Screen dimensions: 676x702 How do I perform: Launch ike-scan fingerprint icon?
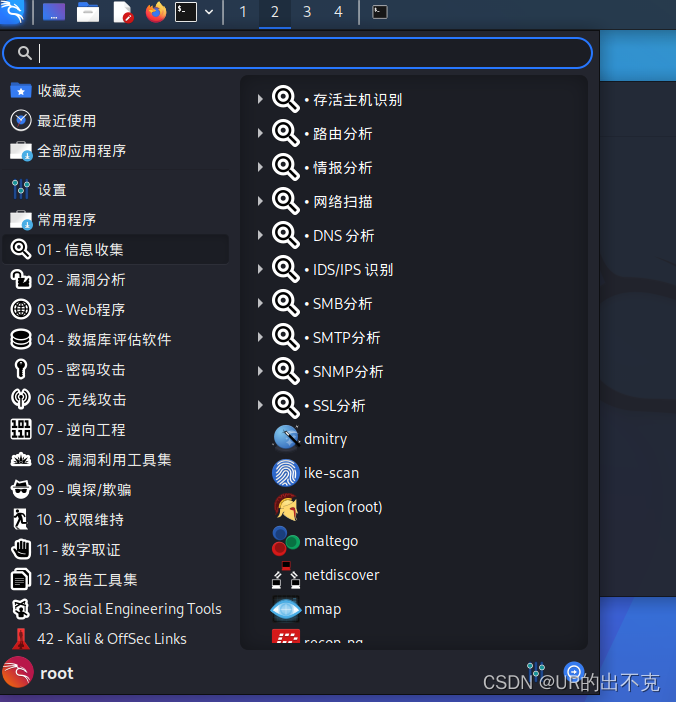pos(286,473)
